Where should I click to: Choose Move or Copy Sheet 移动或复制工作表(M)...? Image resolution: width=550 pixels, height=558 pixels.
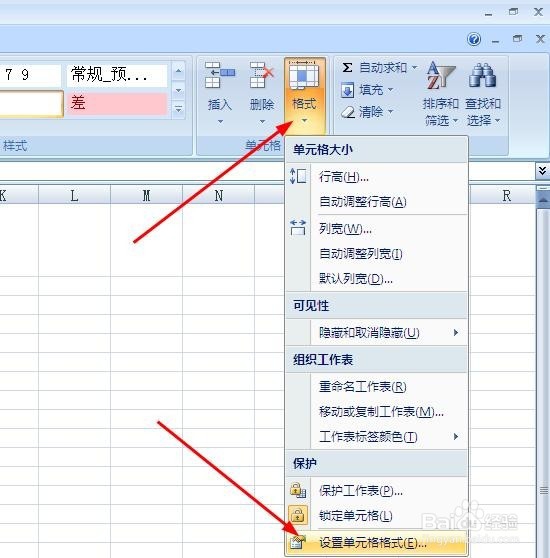377,412
